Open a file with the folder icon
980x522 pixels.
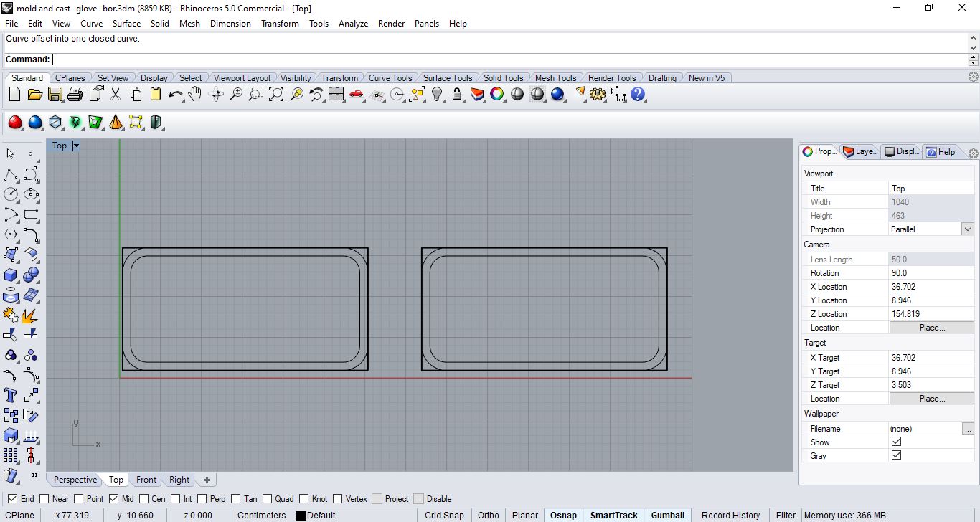(x=34, y=94)
